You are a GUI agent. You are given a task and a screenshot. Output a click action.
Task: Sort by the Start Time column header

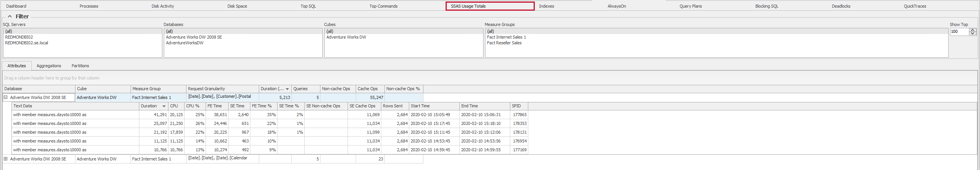tap(434, 106)
